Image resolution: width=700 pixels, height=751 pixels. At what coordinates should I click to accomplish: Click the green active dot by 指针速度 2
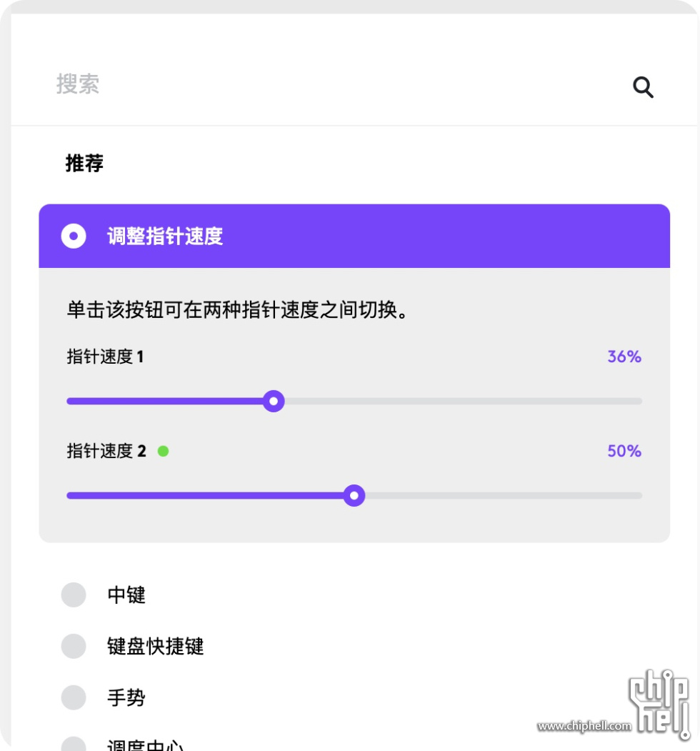point(164,451)
